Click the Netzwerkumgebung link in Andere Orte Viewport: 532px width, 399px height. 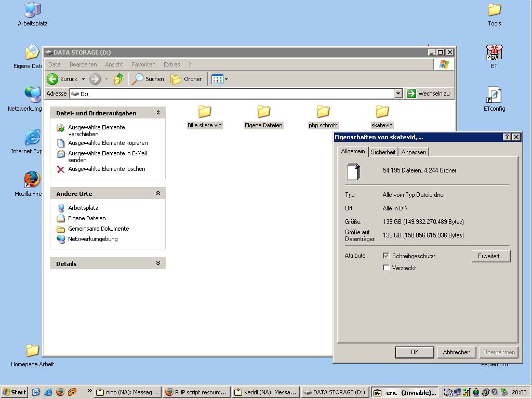point(92,239)
